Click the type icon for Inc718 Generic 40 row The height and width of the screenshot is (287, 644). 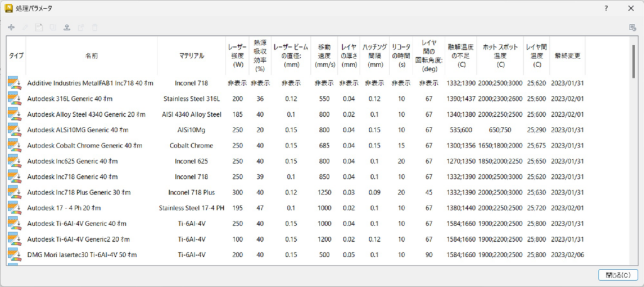coord(15,176)
